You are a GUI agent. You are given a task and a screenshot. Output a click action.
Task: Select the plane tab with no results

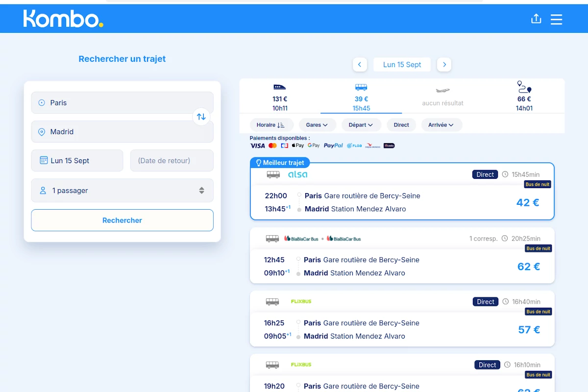coord(442,97)
